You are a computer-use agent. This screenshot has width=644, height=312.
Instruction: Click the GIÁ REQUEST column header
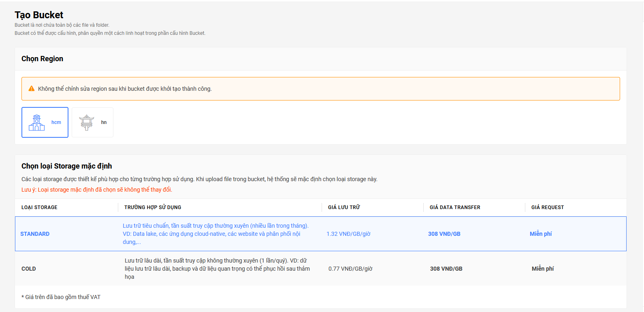pos(547,207)
